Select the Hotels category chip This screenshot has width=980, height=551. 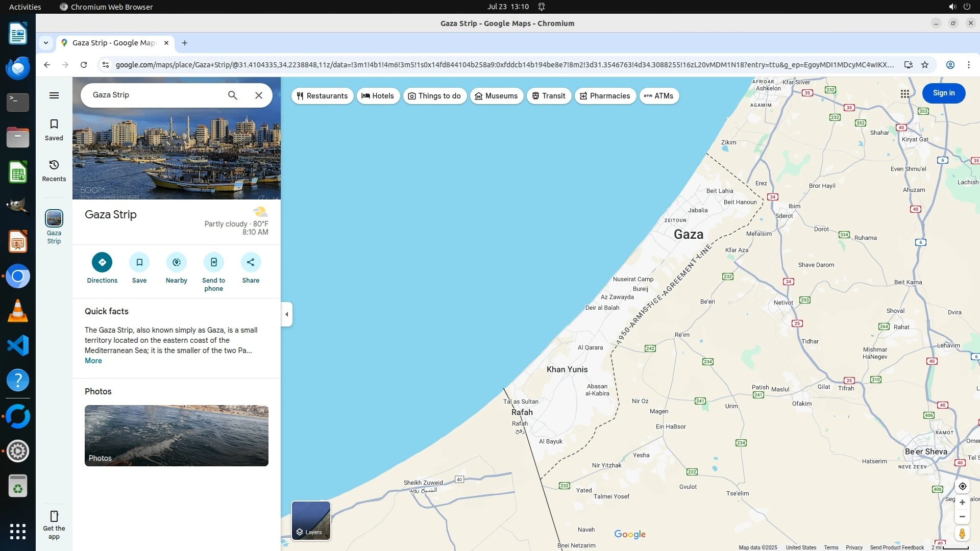[378, 96]
